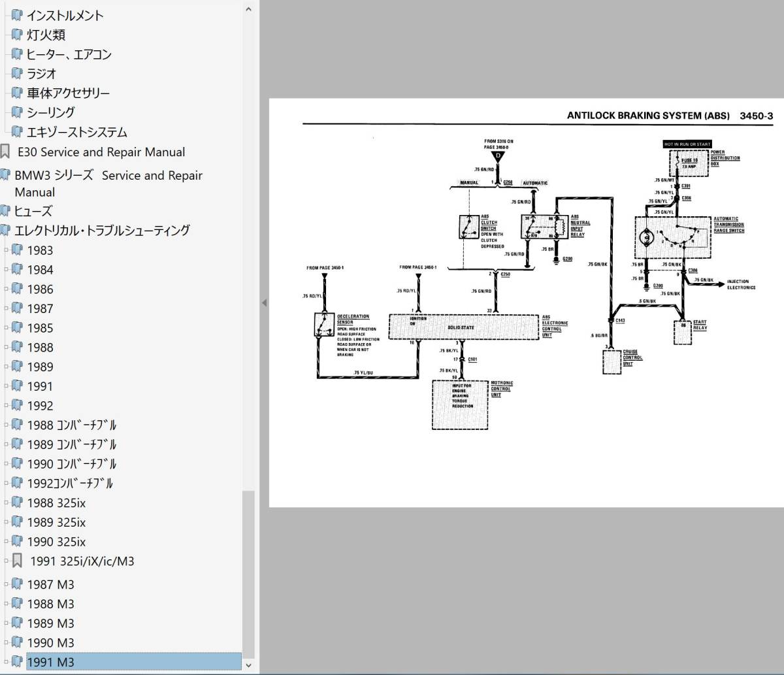The width and height of the screenshot is (784, 675).
Task: Click the bookmark icon beside シーリング
Action: pos(17,112)
